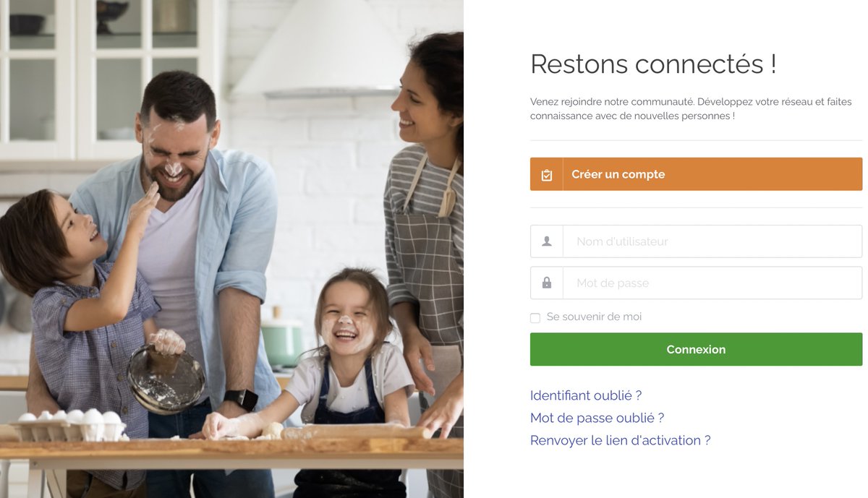Enable the Se souvenir de moi checkbox
Viewport: 868px width, 498px height.
tap(535, 318)
